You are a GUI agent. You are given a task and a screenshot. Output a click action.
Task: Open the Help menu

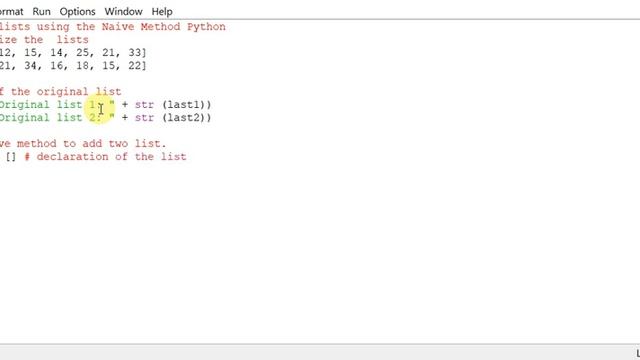(162, 11)
